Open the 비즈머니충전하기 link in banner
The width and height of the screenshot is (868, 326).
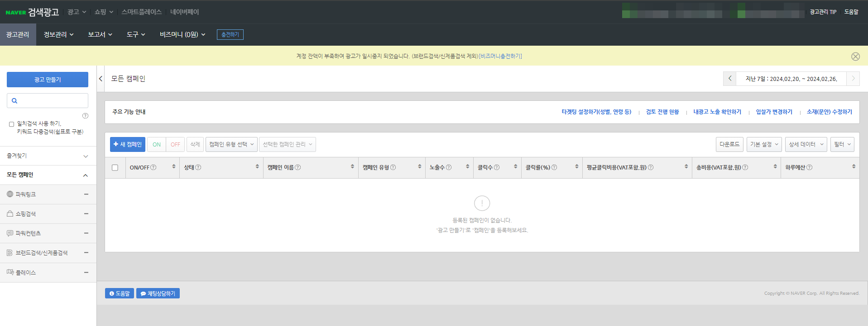coord(500,56)
